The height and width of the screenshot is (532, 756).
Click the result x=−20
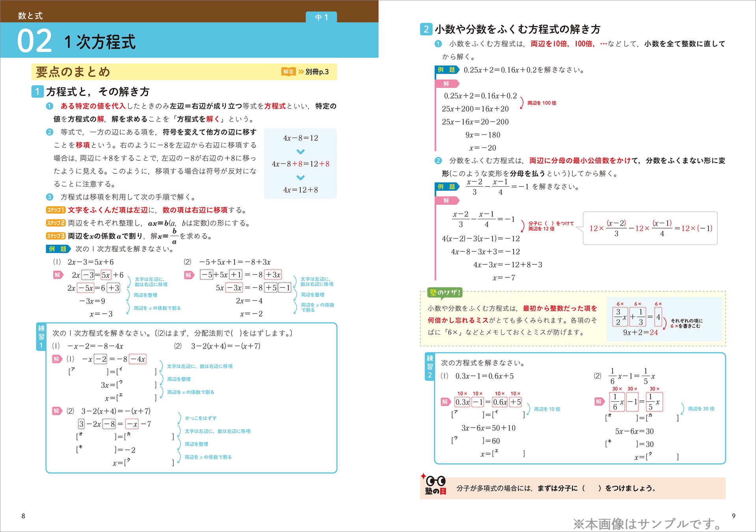pos(483,148)
